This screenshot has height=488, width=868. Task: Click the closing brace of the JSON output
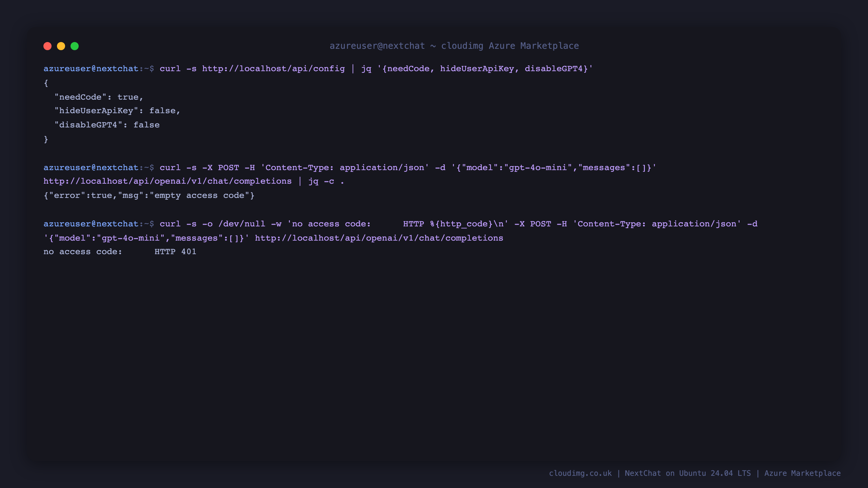point(46,139)
